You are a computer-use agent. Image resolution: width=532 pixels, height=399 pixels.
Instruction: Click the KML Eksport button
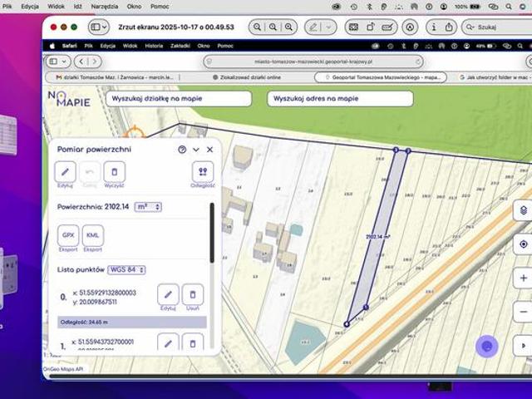tap(93, 236)
